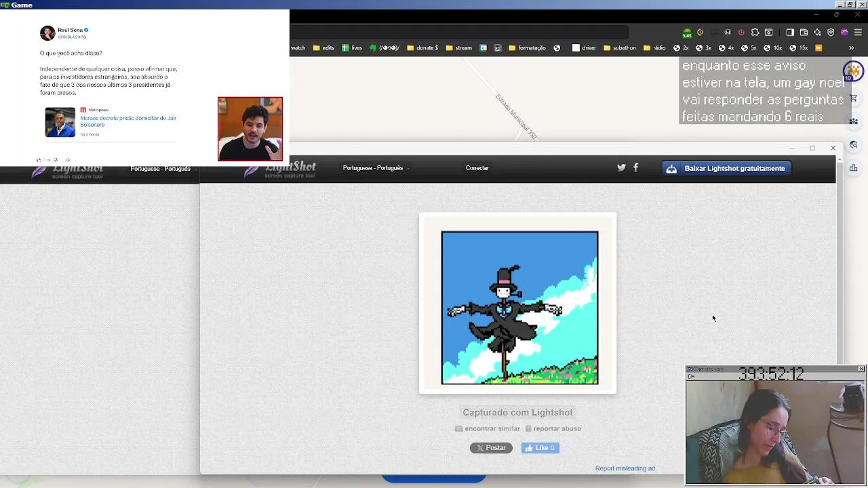Open the subathon bookmark folder

point(619,48)
